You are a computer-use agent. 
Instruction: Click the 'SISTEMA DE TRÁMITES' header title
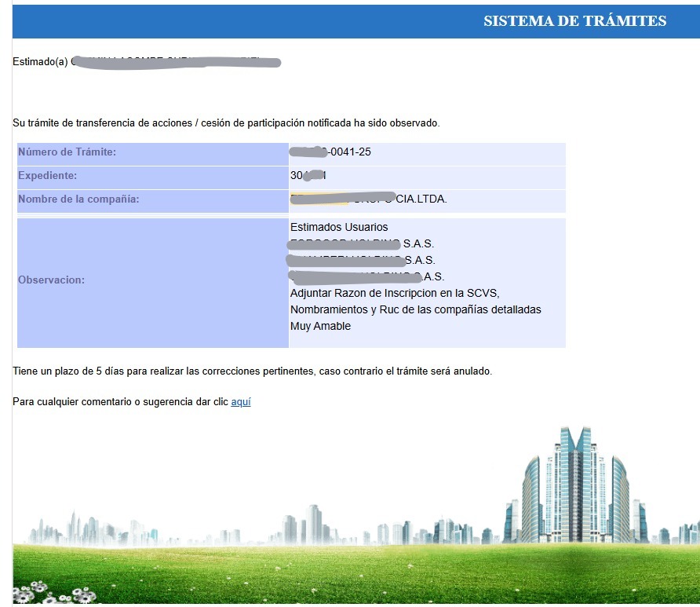click(x=574, y=21)
